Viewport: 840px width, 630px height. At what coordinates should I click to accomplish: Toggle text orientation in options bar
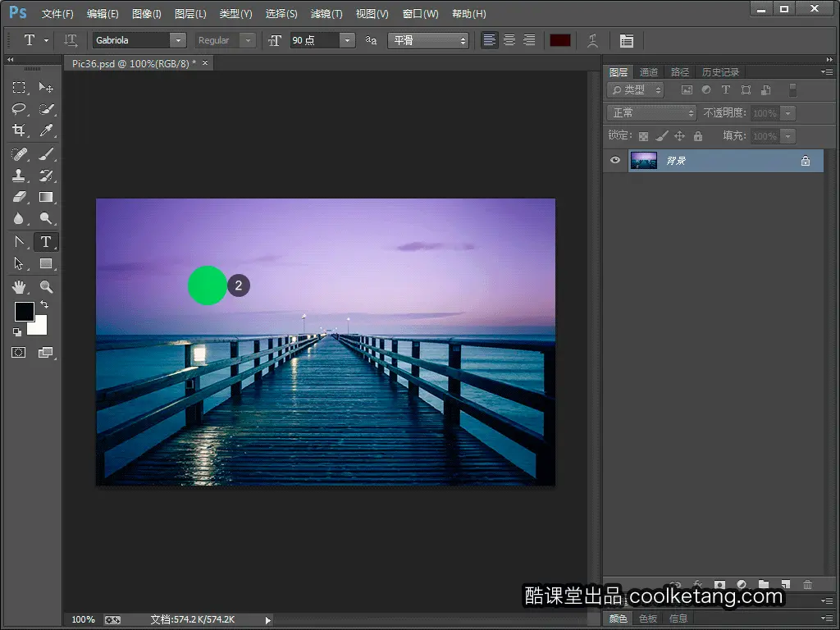point(71,40)
